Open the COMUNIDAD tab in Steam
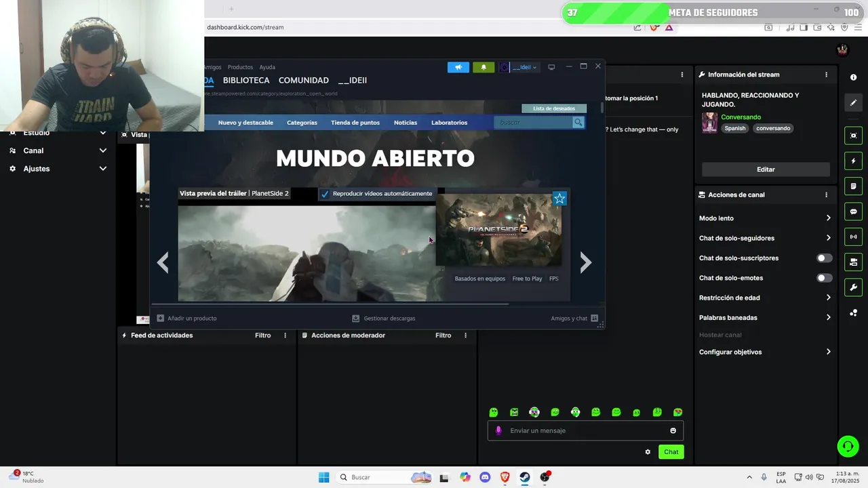 [x=304, y=80]
